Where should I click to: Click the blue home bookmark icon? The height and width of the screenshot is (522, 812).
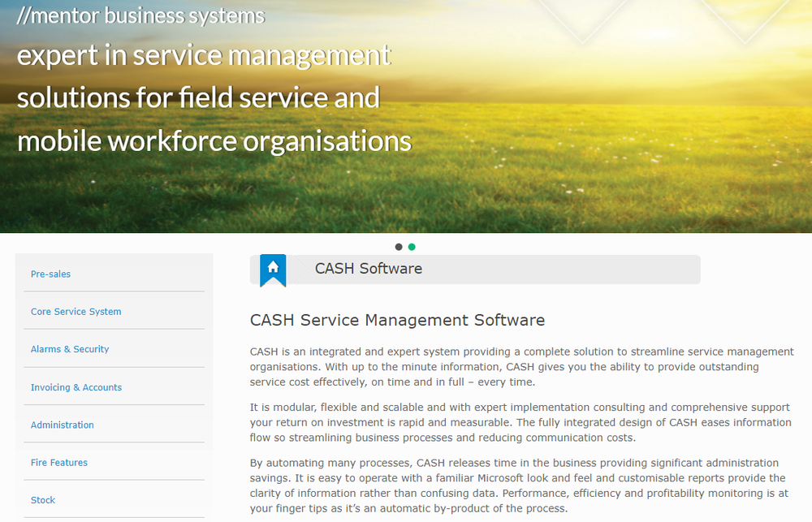pyautogui.click(x=273, y=270)
